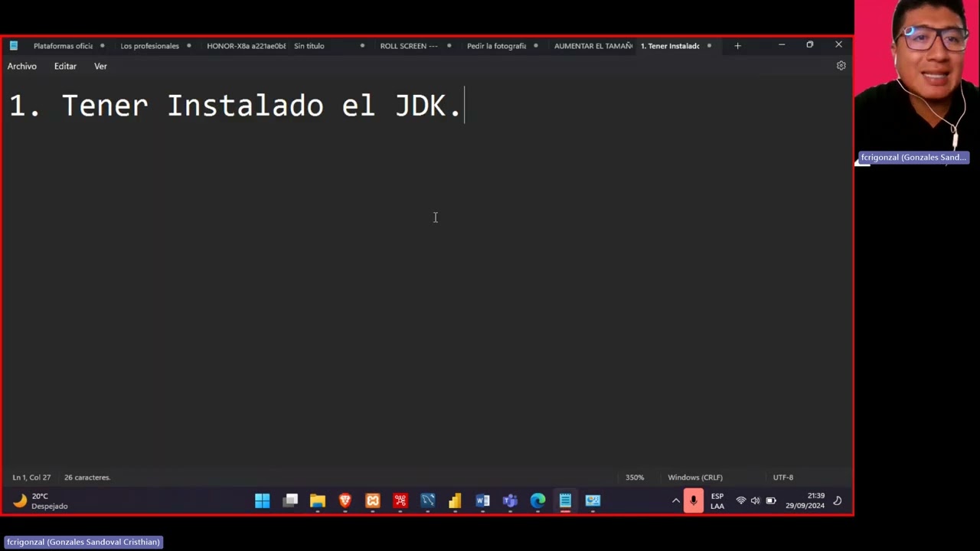Click 26 caracteres count in status bar

pyautogui.click(x=87, y=478)
